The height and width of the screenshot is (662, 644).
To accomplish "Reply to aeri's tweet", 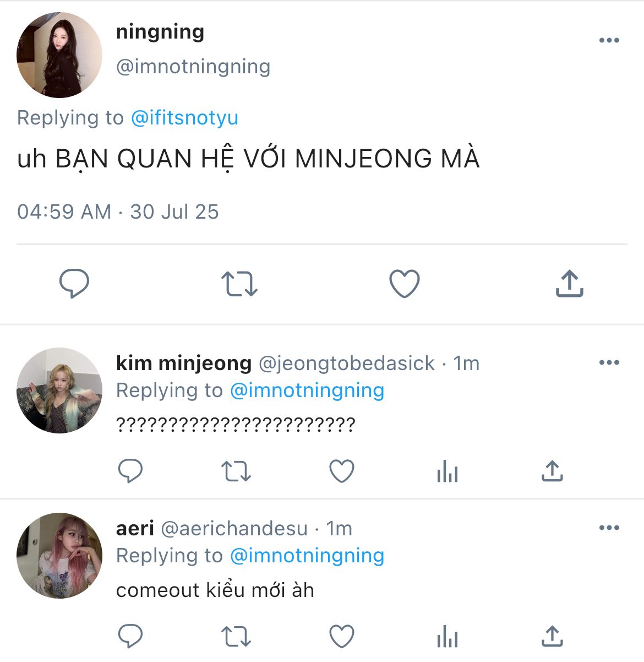I will (x=130, y=636).
